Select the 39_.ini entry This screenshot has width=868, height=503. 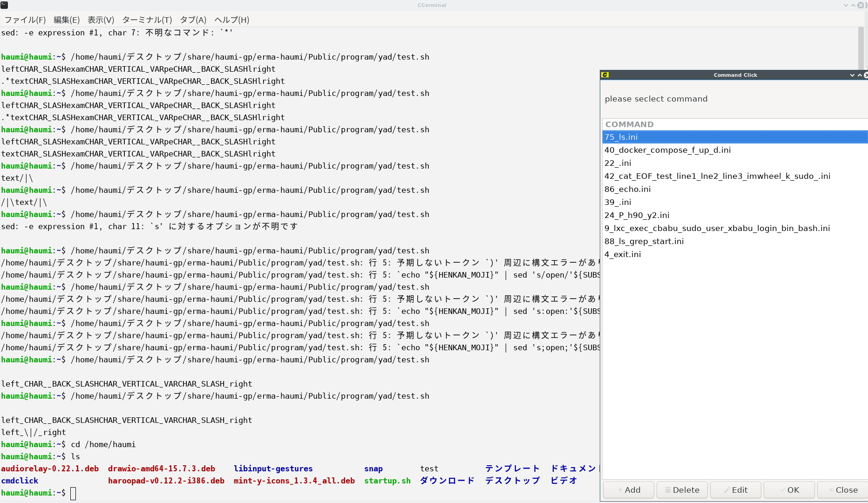(735, 202)
